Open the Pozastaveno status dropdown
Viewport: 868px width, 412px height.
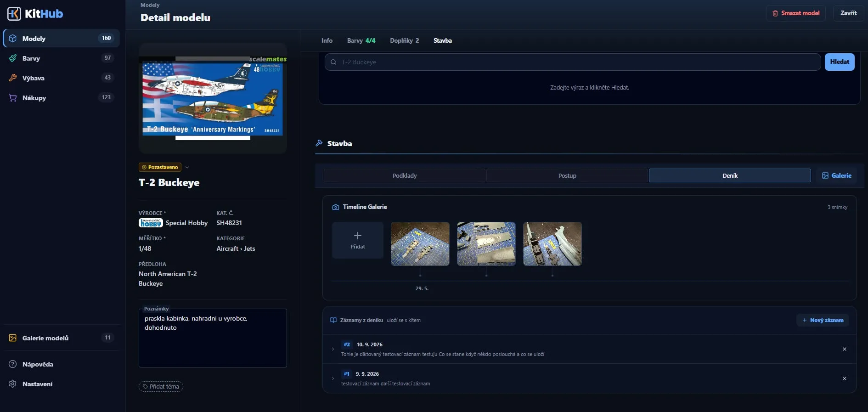point(187,167)
